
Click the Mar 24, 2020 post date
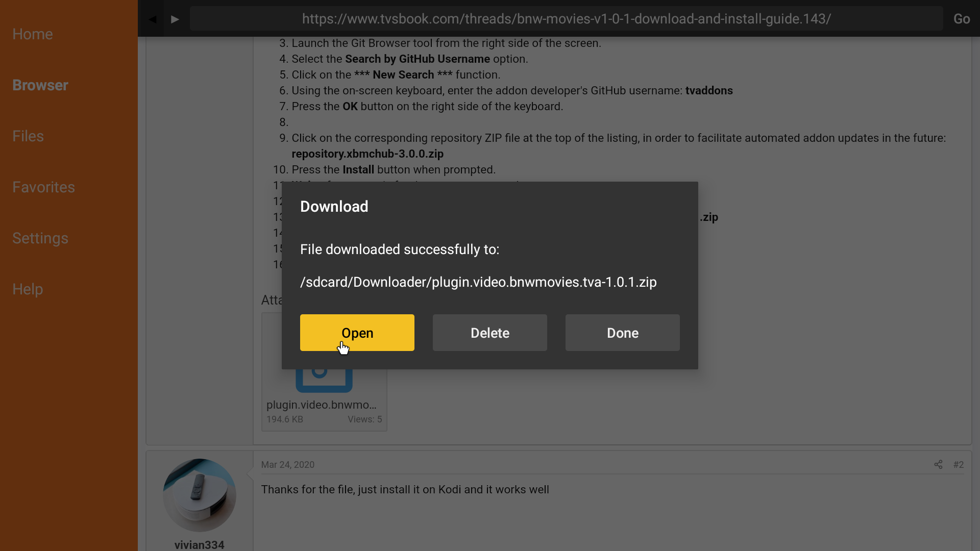(288, 464)
